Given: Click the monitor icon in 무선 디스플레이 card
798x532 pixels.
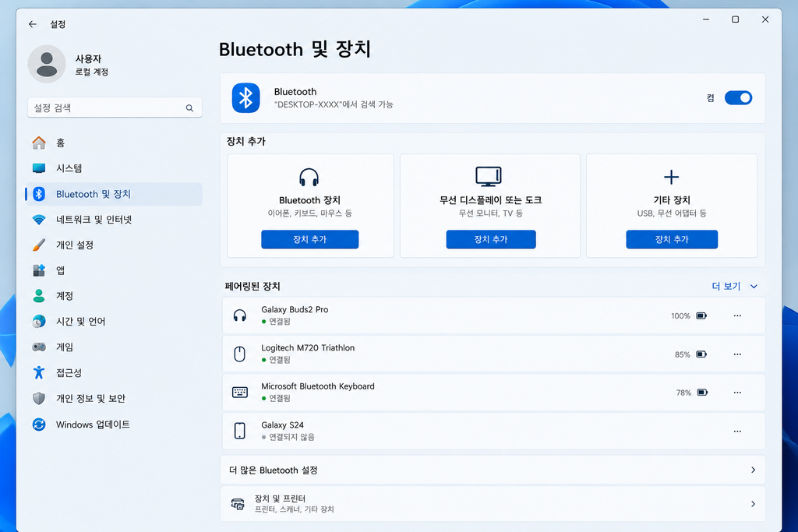Looking at the screenshot, I should pos(489,177).
